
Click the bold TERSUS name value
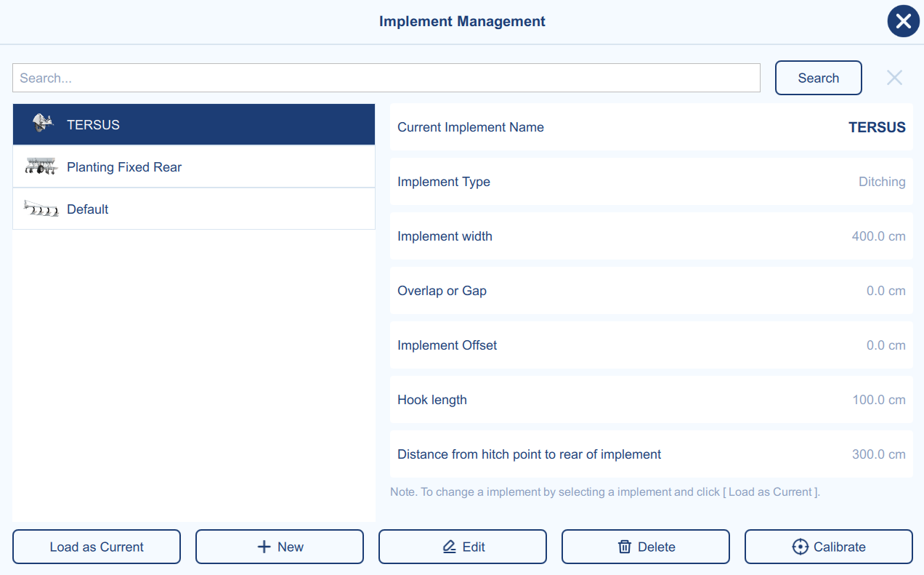pyautogui.click(x=877, y=127)
